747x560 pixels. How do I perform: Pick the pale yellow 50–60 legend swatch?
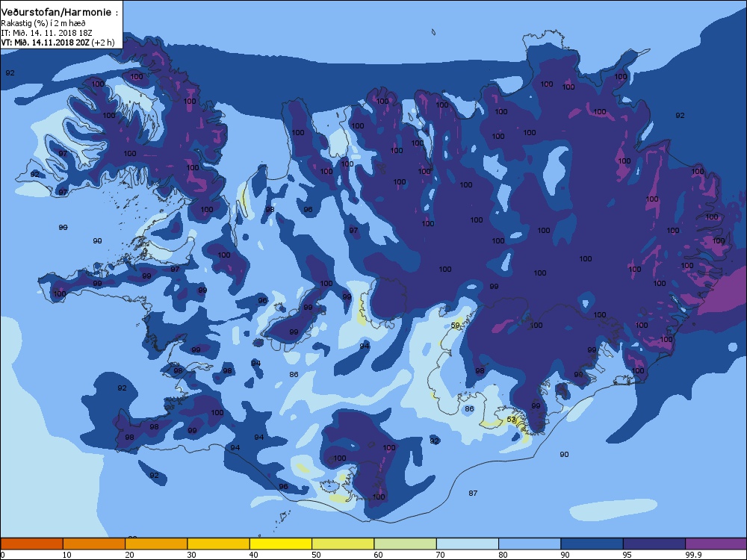343,544
